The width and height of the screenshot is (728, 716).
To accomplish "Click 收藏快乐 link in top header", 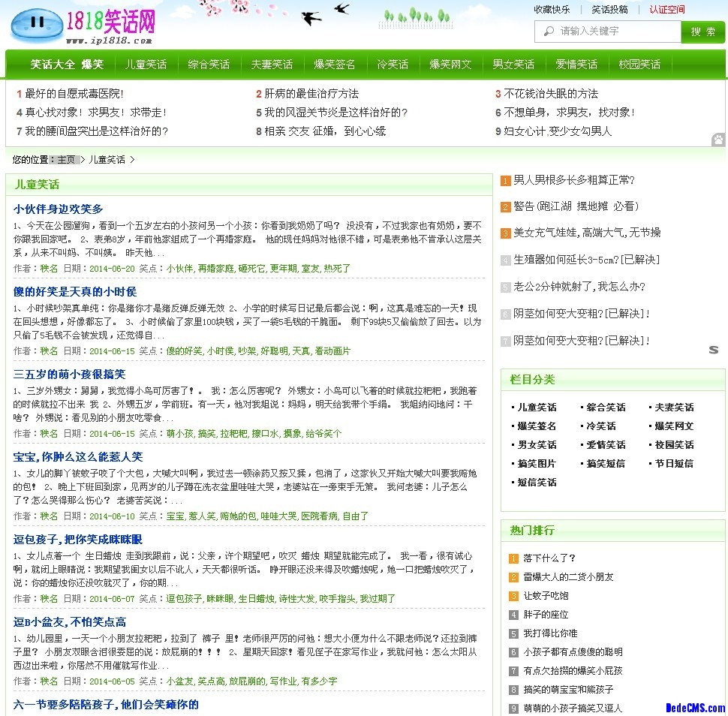I will 552,10.
